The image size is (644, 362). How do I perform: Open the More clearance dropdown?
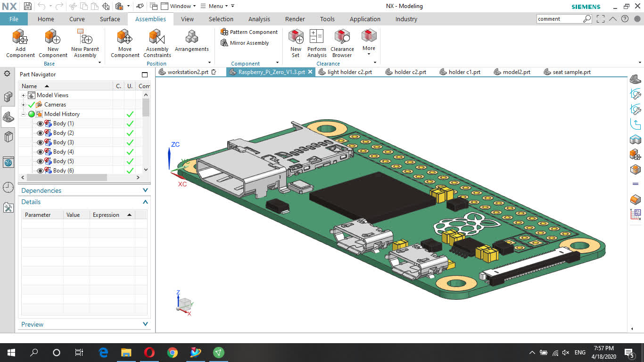click(369, 43)
